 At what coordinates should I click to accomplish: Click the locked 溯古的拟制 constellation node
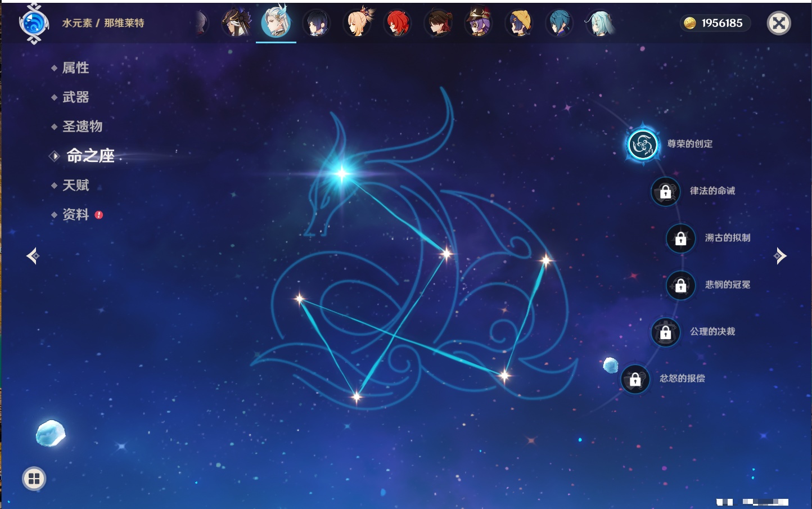[x=680, y=238]
